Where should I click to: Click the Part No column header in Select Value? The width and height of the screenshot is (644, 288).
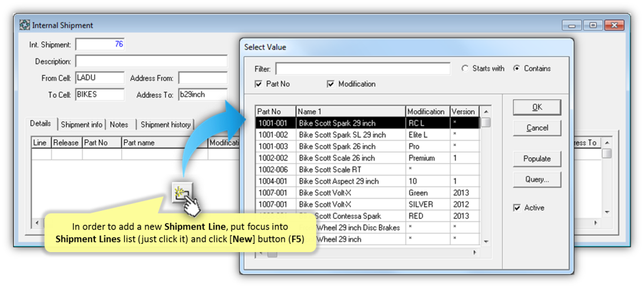[276, 111]
